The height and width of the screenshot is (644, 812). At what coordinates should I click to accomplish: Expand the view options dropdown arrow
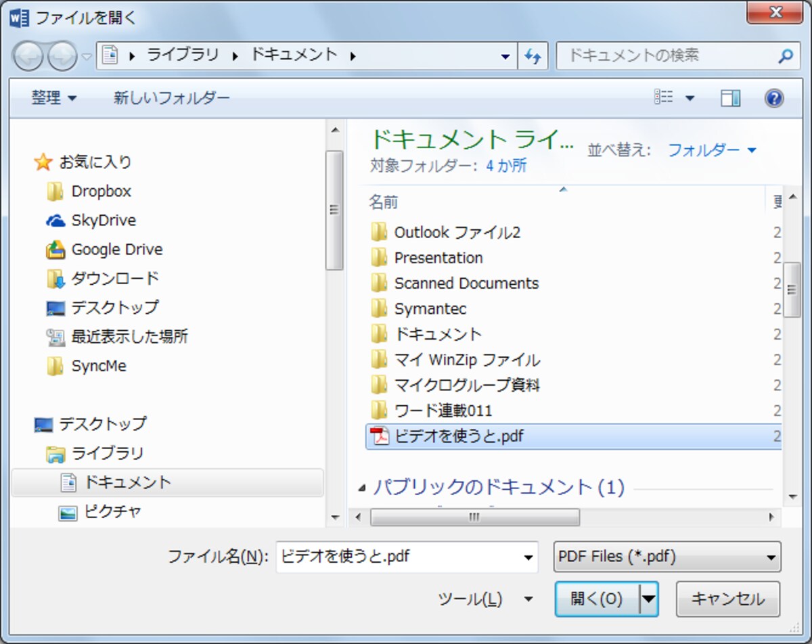tap(690, 99)
